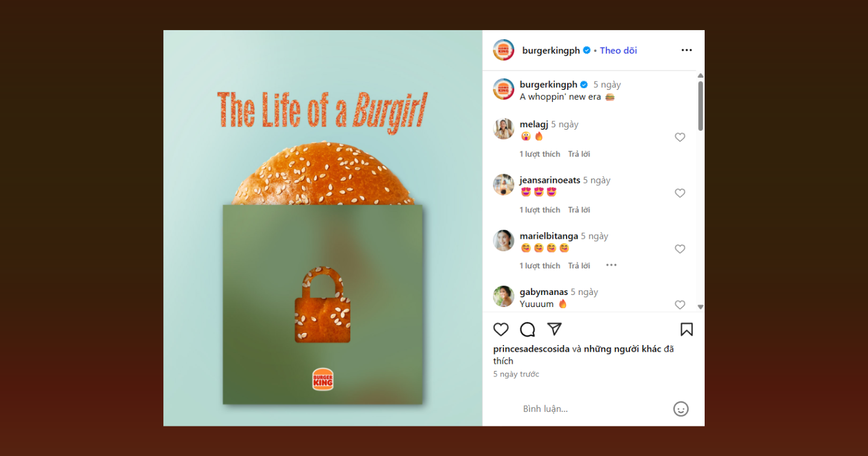Open emoji picker in comment box
The image size is (868, 456).
pos(681,409)
